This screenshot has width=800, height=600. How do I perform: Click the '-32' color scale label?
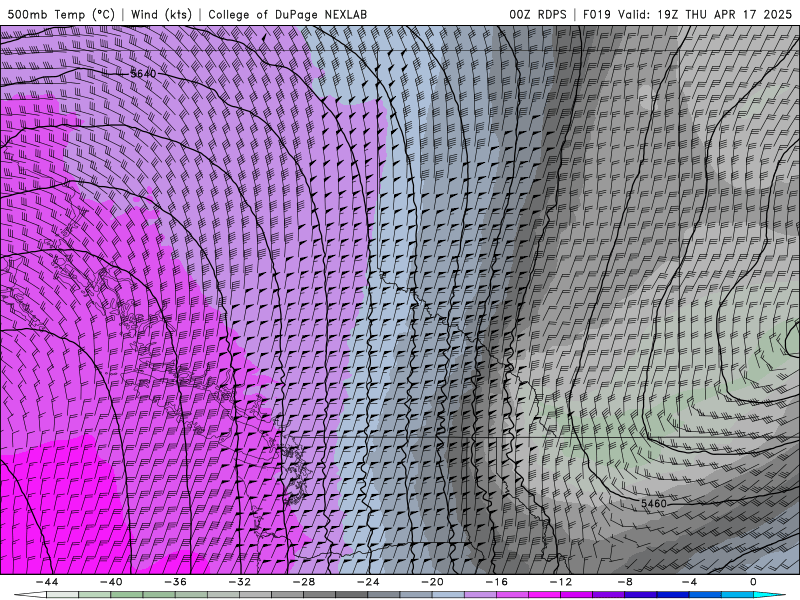point(239,582)
